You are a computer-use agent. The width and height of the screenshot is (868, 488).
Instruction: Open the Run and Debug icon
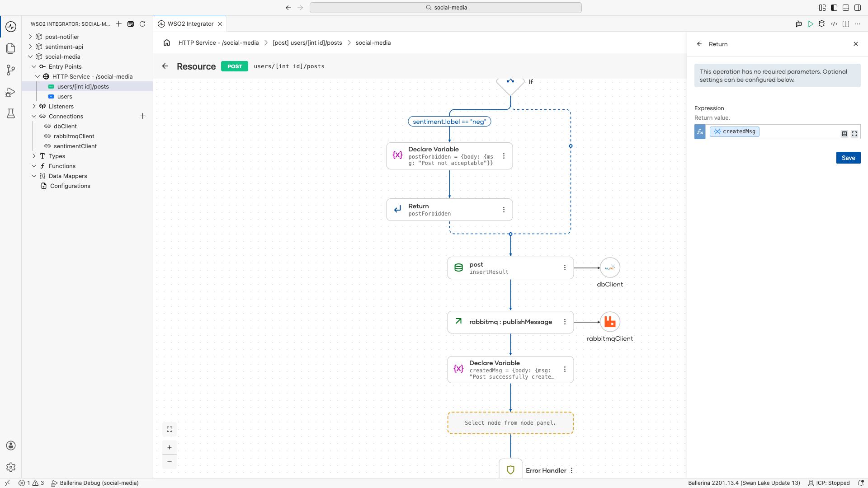[x=11, y=92]
